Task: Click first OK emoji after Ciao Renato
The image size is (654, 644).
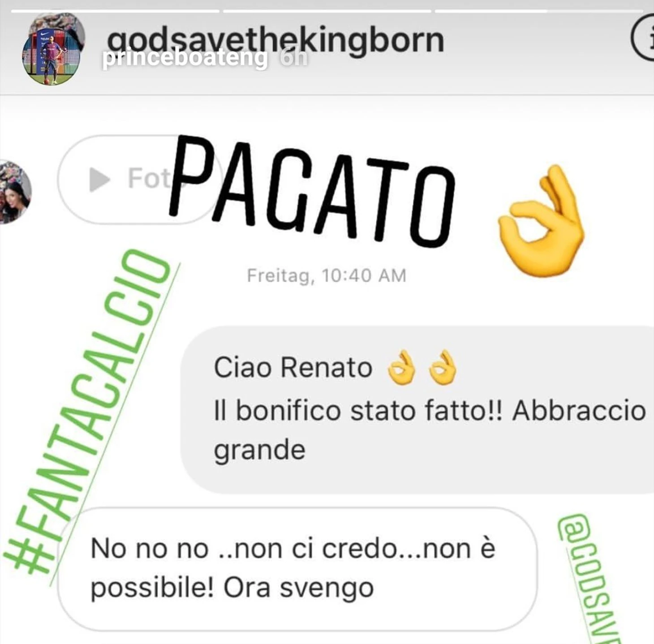Action: (x=401, y=368)
